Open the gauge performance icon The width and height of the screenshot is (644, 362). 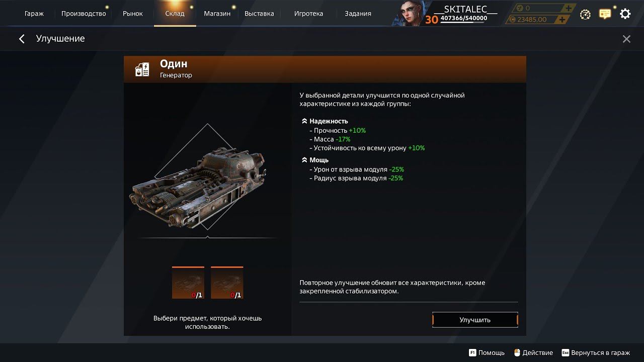(x=585, y=14)
